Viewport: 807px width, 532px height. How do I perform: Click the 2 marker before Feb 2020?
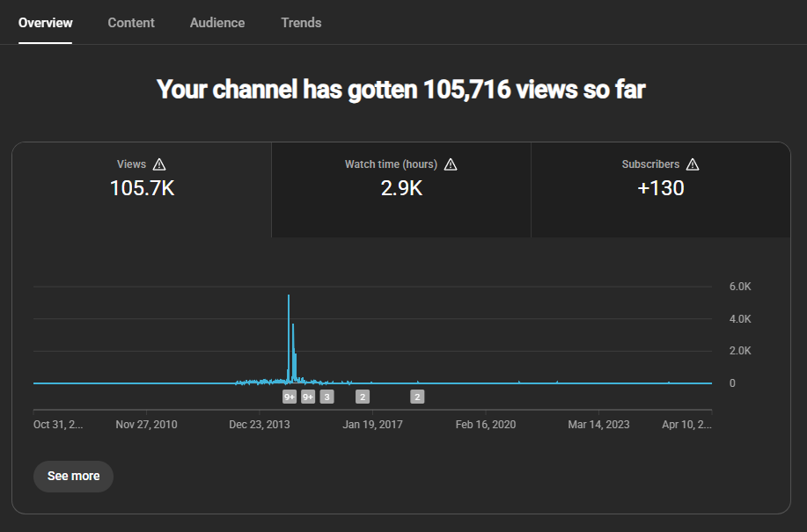[417, 397]
